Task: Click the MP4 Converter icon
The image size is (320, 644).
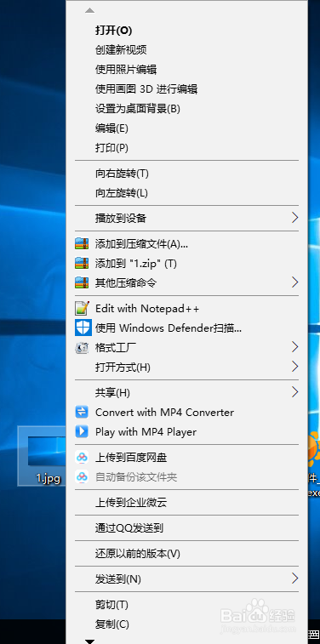Action: click(82, 412)
